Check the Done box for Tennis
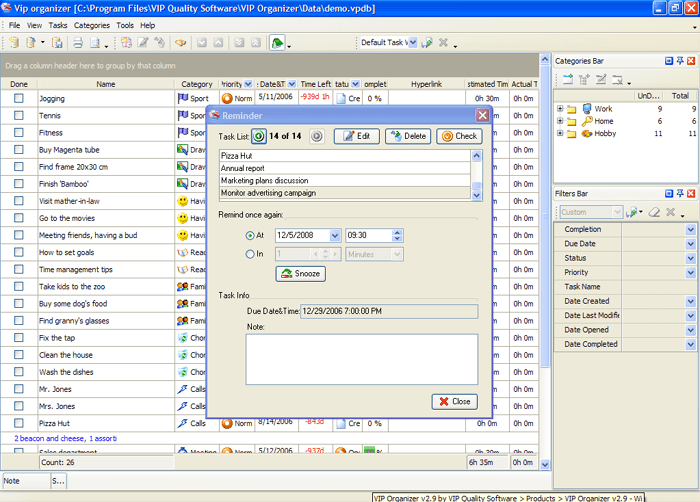 [19, 115]
